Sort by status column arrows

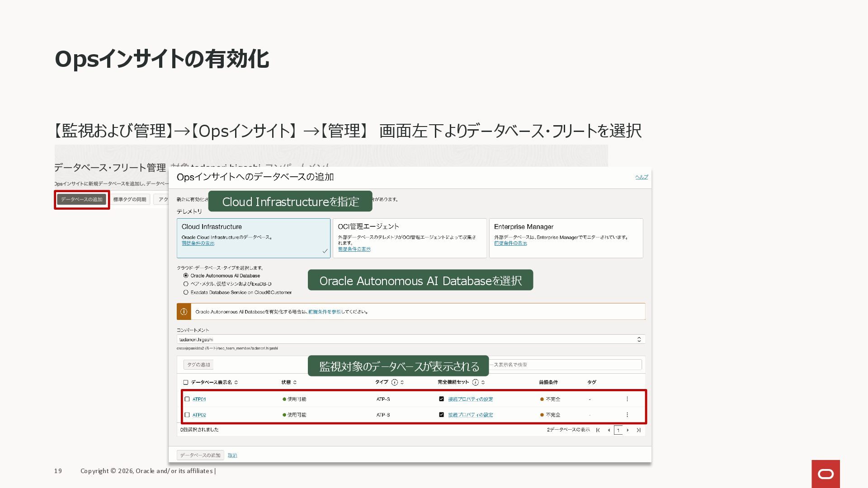tap(295, 382)
